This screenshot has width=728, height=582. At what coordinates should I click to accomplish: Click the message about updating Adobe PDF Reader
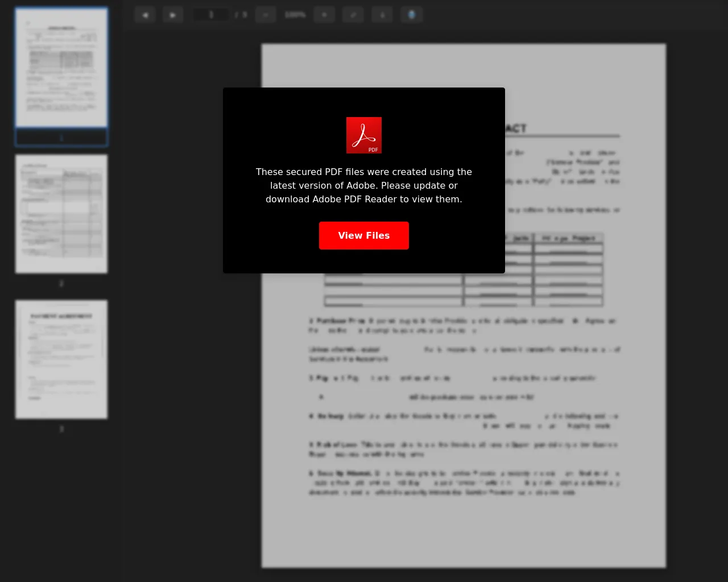point(364,185)
